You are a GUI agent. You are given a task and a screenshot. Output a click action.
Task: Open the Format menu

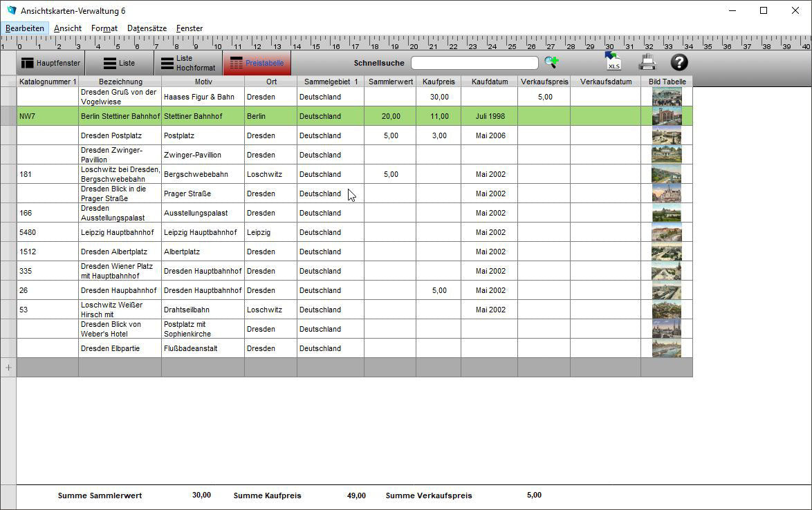[x=104, y=28]
